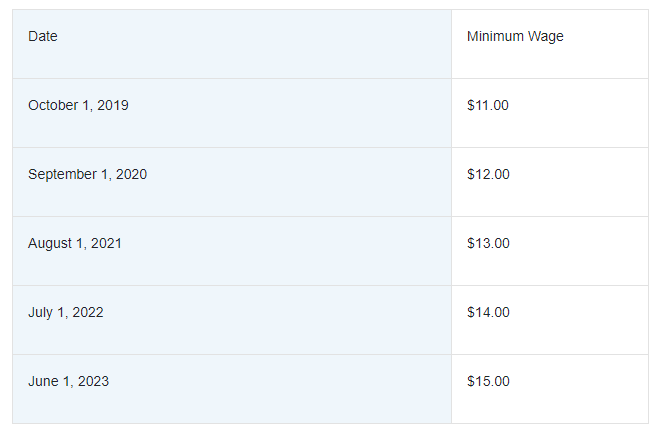Click the year 2019 in date column
The image size is (659, 431).
point(113,105)
